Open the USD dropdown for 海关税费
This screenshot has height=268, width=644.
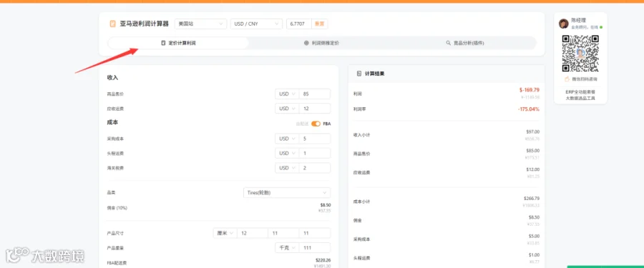287,168
